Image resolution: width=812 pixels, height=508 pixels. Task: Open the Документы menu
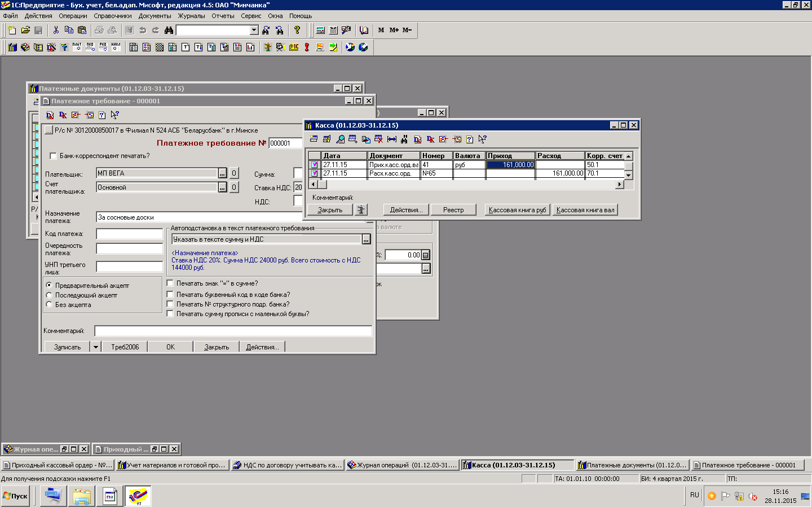click(155, 16)
